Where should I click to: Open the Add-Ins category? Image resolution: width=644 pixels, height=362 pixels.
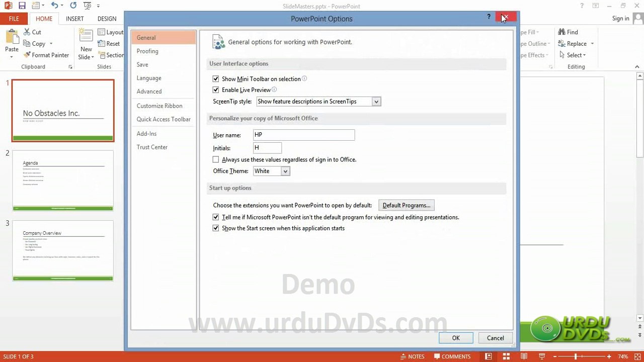(164, 134)
